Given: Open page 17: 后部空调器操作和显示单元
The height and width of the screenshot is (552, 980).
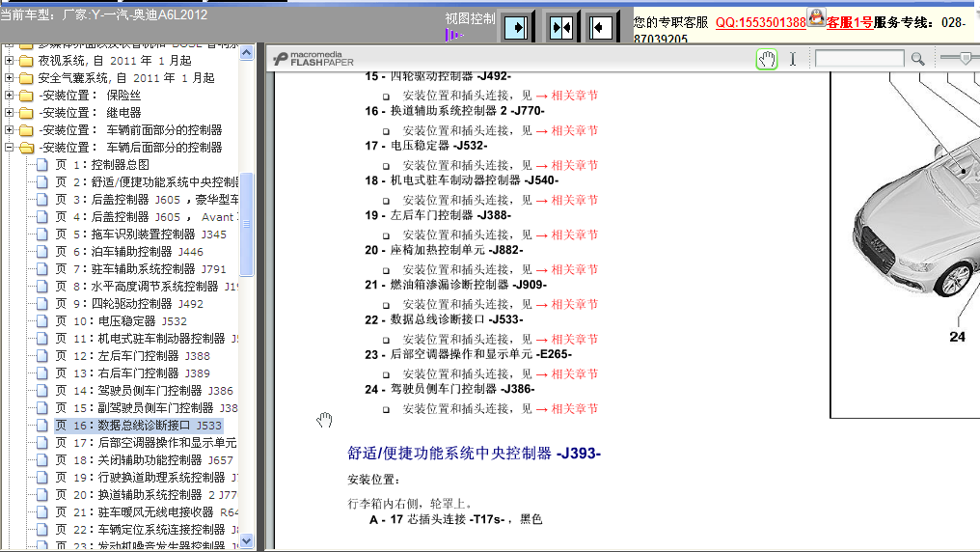Looking at the screenshot, I should point(147,443).
